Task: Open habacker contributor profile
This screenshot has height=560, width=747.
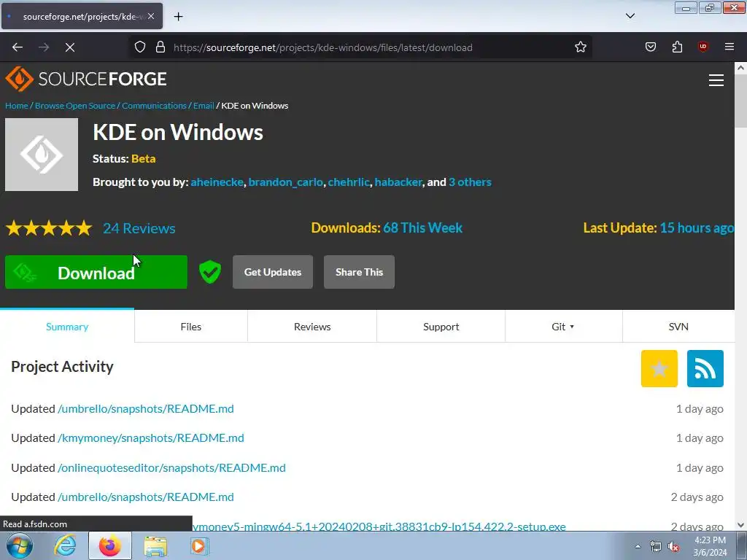Action: (398, 182)
